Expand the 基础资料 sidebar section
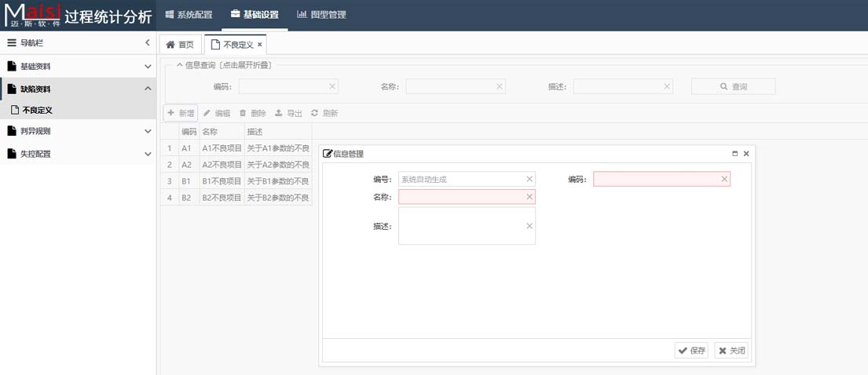The image size is (868, 375). point(148,67)
